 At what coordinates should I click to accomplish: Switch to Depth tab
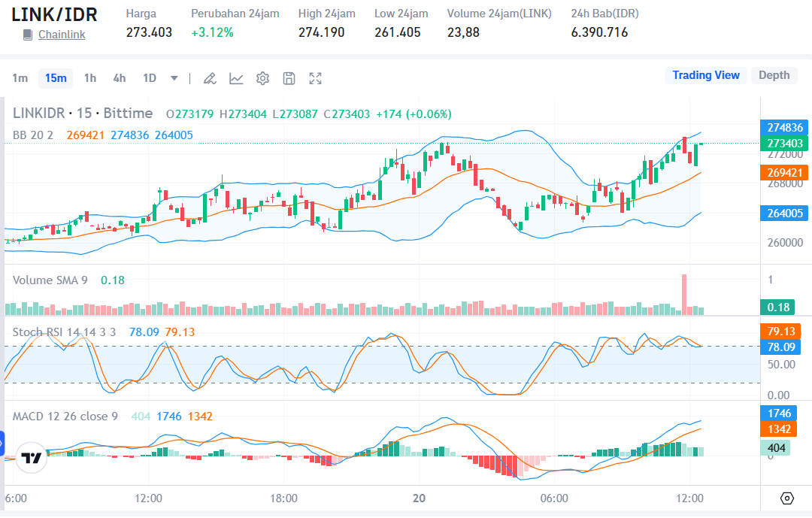click(774, 75)
